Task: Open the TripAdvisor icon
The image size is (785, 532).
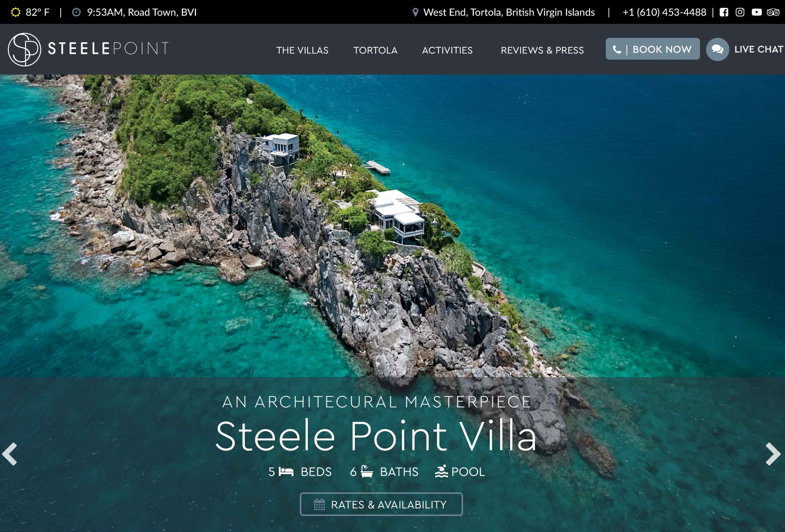Action: click(773, 12)
